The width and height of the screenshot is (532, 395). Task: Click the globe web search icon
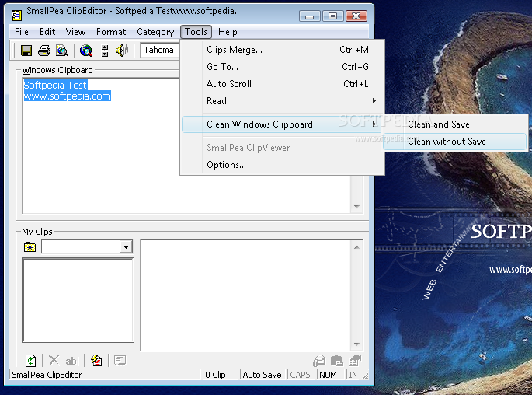pos(86,51)
